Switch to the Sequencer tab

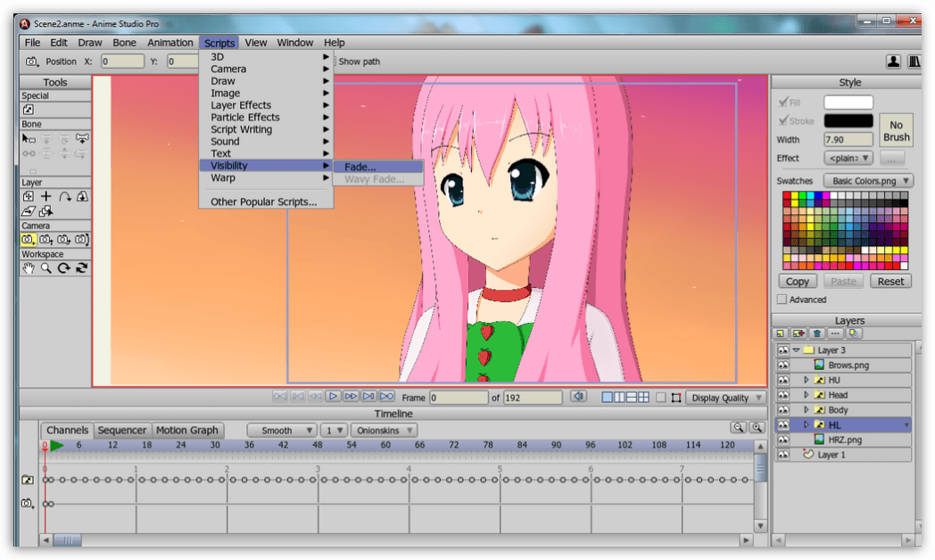pyautogui.click(x=121, y=430)
